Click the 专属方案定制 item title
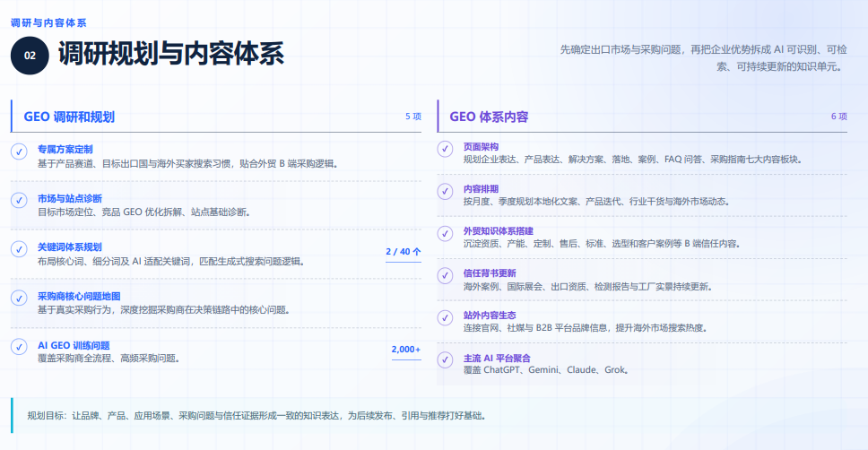Image resolution: width=868 pixels, height=450 pixels. pos(65,150)
